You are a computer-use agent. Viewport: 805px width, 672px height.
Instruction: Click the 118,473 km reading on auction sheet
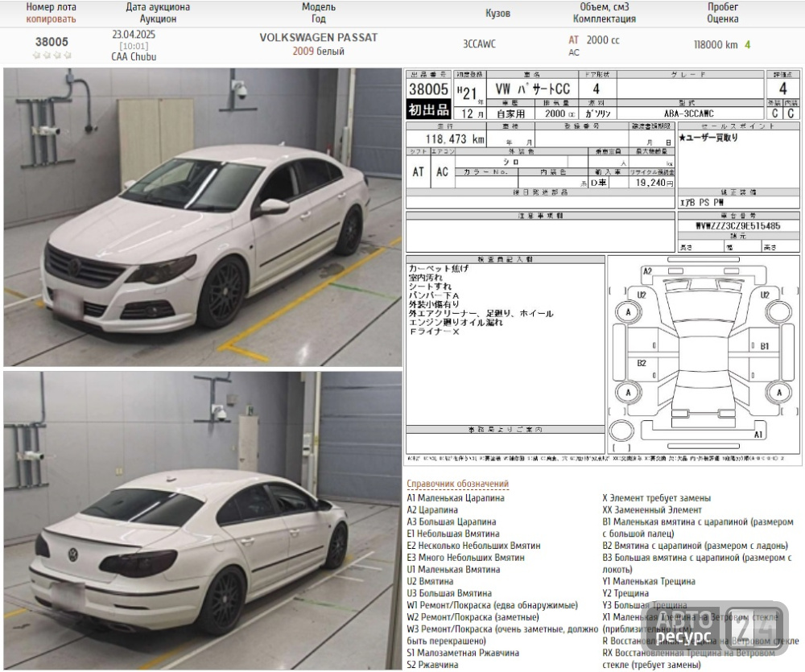click(455, 139)
